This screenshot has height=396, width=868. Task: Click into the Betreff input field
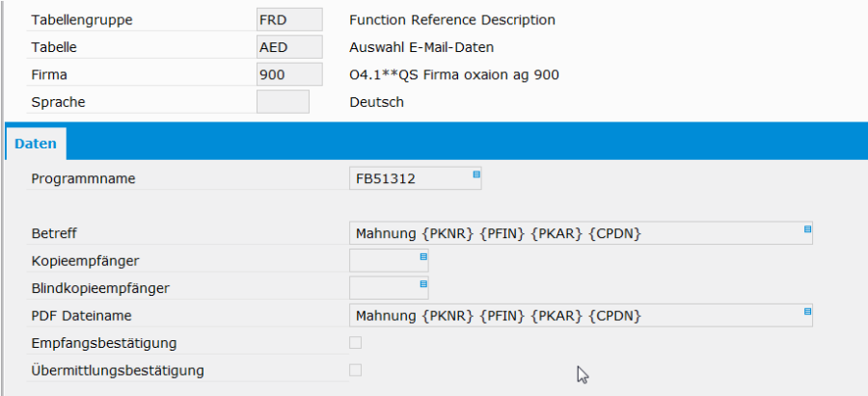coord(581,233)
